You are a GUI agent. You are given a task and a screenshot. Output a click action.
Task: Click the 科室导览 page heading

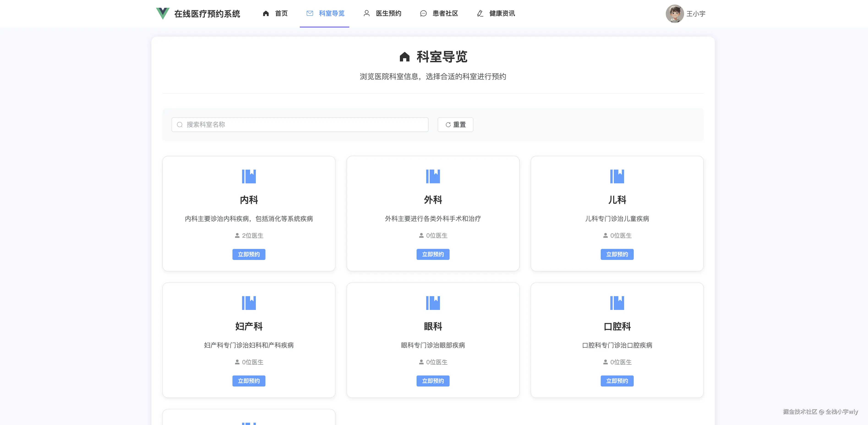coord(442,57)
